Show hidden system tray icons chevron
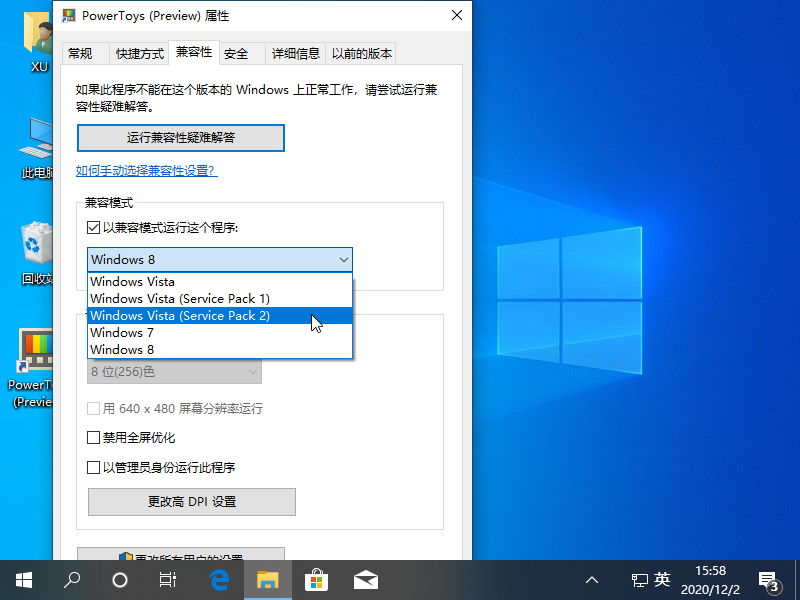Screen dimensions: 800x600 click(x=592, y=579)
